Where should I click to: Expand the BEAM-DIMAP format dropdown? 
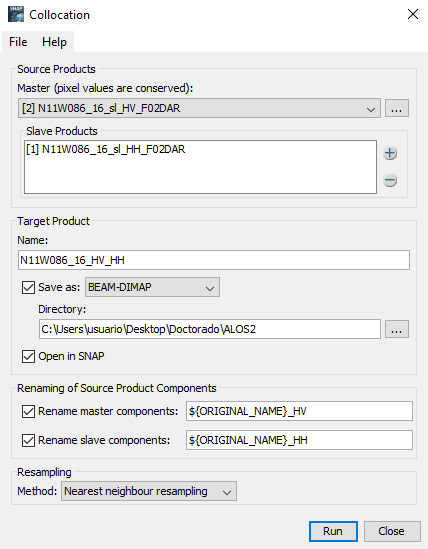coord(152,287)
